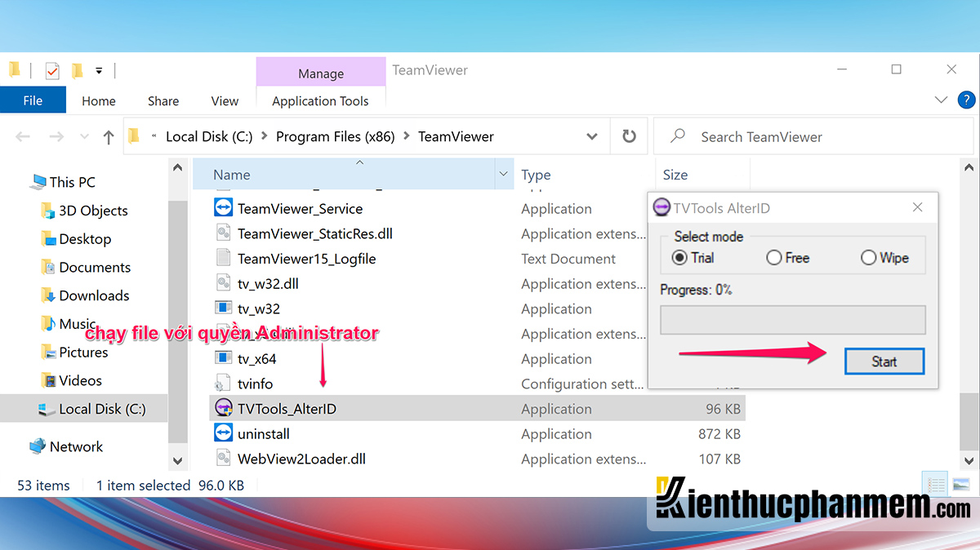Click the Start button in TVTools AlterID
This screenshot has width=980, height=550.
tap(884, 361)
